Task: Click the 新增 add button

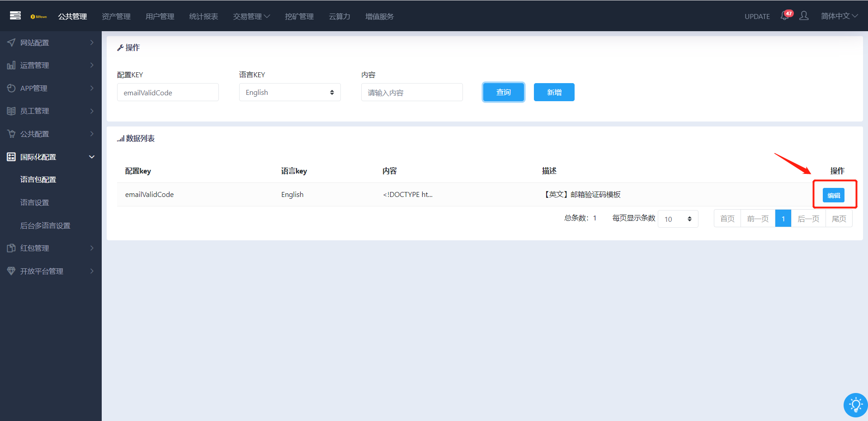Action: (554, 92)
